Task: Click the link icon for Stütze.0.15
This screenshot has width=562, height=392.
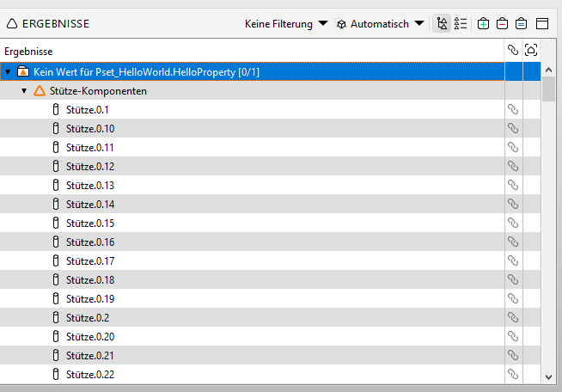Action: 513,223
